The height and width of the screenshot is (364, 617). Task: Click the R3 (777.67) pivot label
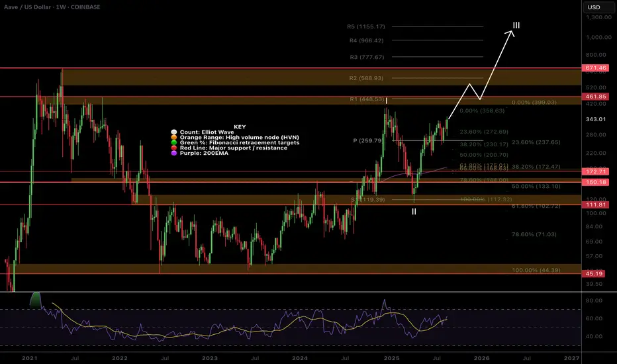click(x=367, y=57)
